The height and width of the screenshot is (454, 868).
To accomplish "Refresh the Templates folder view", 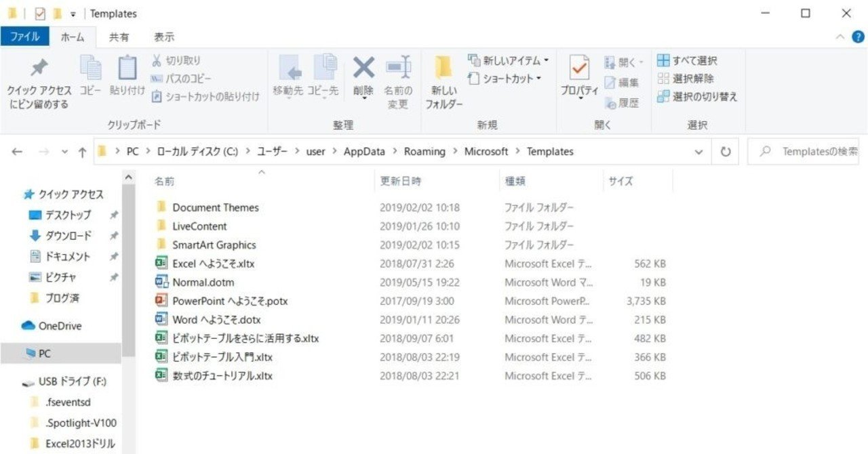I will pyautogui.click(x=726, y=152).
